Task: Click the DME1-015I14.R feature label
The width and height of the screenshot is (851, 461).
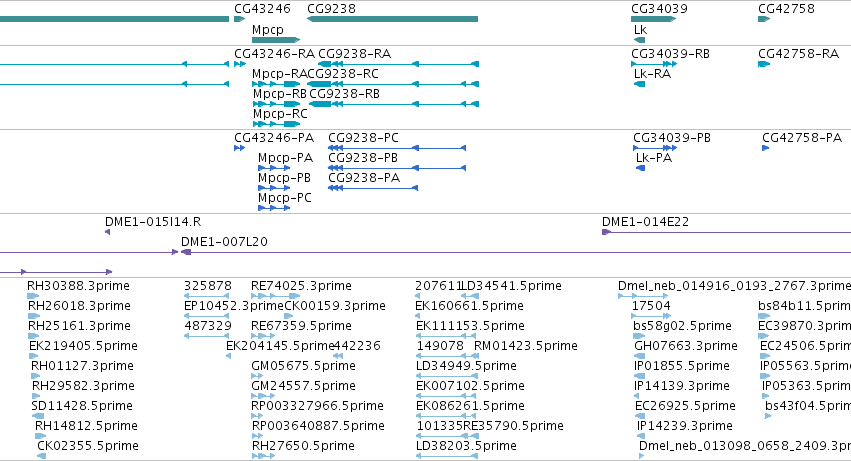Action: tap(153, 222)
